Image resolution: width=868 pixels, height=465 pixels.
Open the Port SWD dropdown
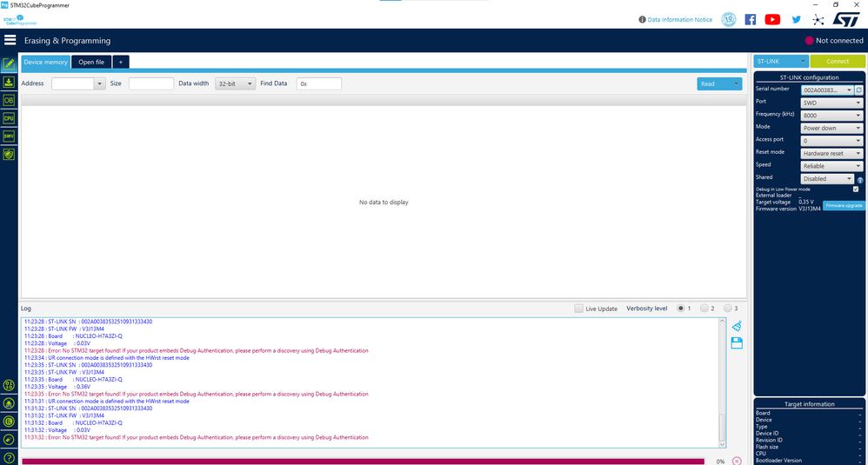coord(831,103)
